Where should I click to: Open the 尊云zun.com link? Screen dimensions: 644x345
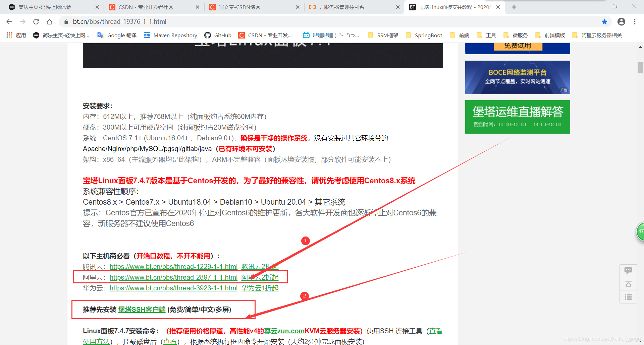click(x=284, y=331)
